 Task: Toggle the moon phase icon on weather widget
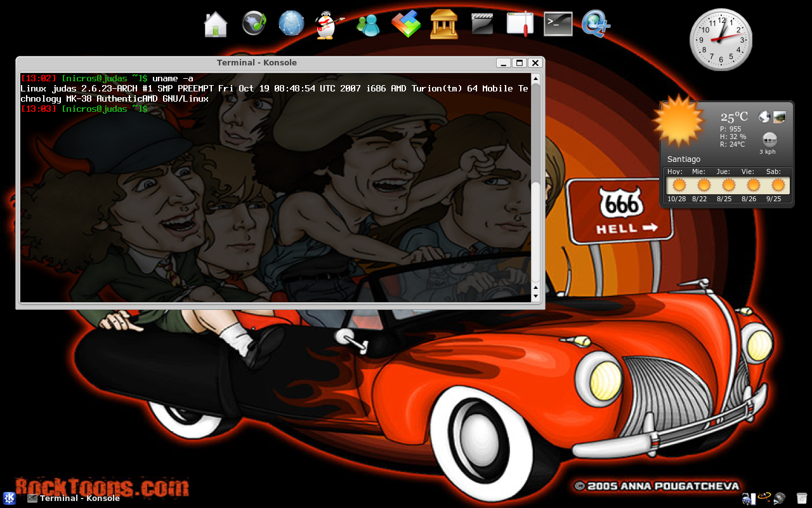764,116
